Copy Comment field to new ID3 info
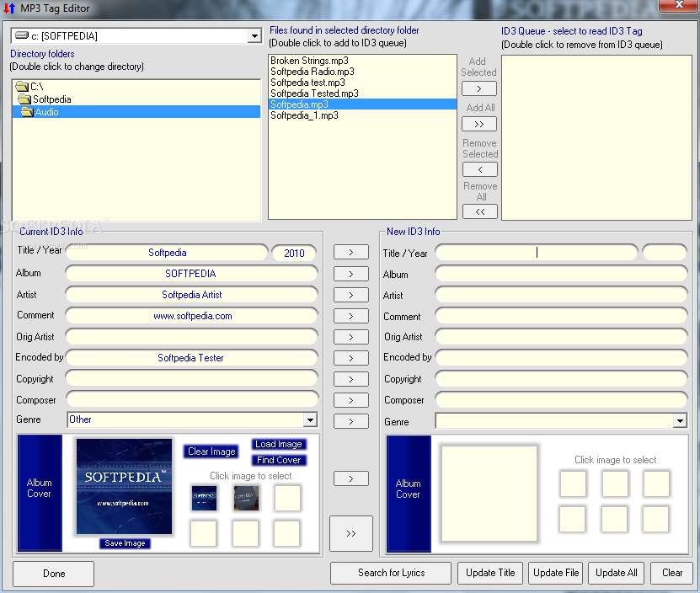The height and width of the screenshot is (593, 700). (x=351, y=316)
